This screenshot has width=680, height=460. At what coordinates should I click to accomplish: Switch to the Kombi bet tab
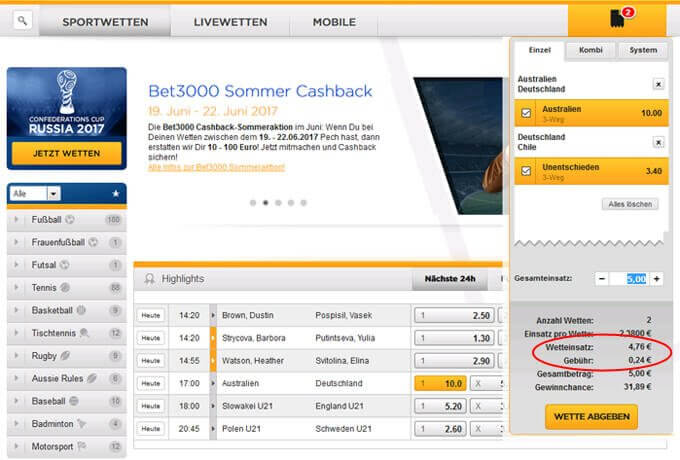tap(591, 50)
